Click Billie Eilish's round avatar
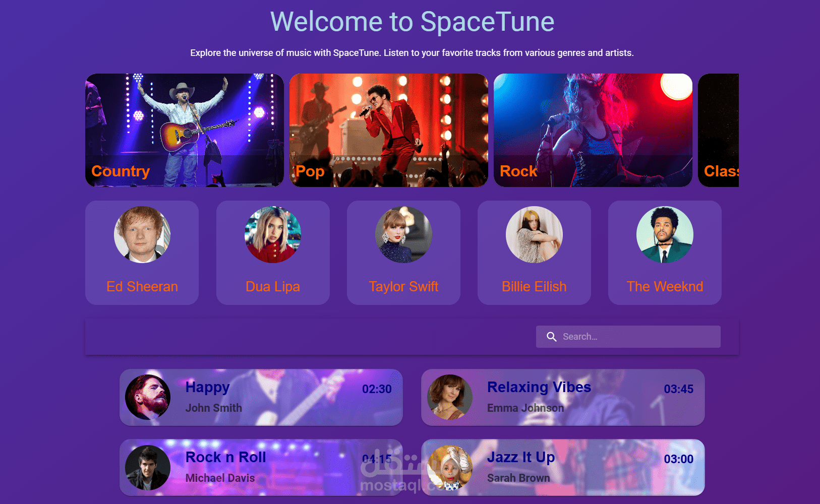 (x=534, y=234)
